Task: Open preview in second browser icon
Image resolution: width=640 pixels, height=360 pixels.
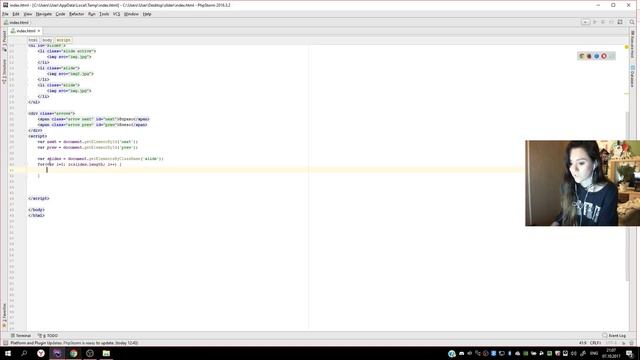Action: tap(589, 56)
